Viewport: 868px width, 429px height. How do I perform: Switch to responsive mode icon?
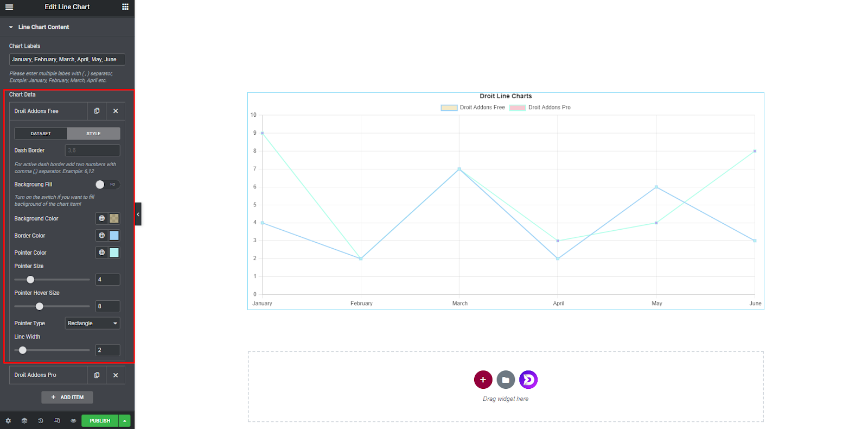click(57, 421)
